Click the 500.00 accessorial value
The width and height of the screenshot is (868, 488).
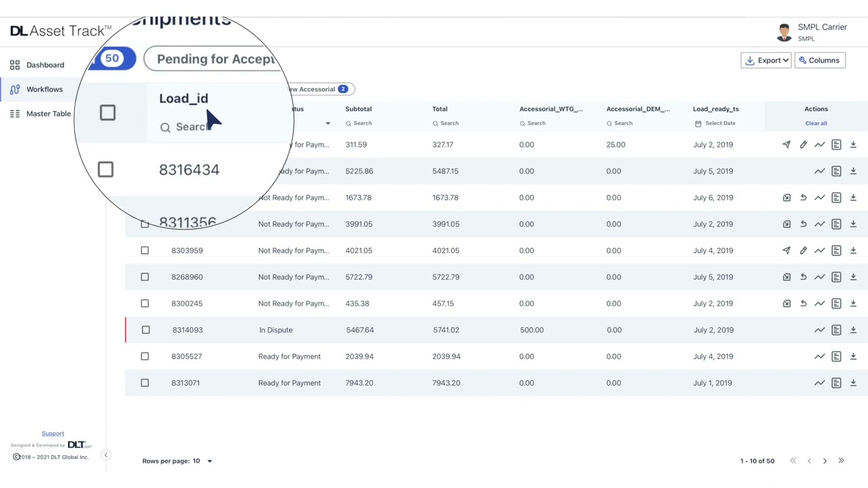point(532,330)
